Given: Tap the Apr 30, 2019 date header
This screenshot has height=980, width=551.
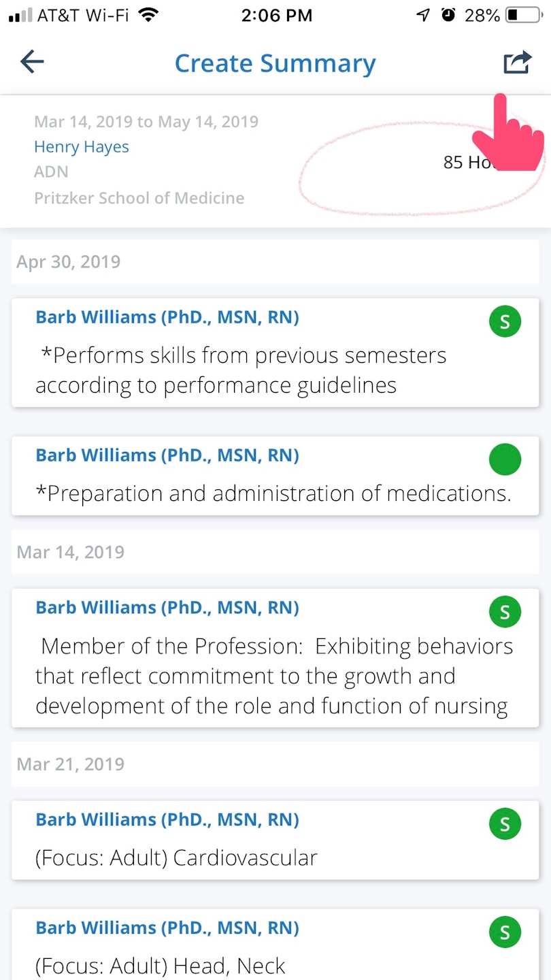Looking at the screenshot, I should (69, 262).
